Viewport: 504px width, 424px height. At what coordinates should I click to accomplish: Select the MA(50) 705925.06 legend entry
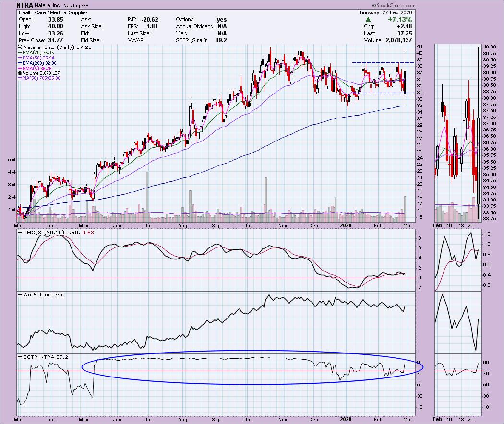[40, 78]
